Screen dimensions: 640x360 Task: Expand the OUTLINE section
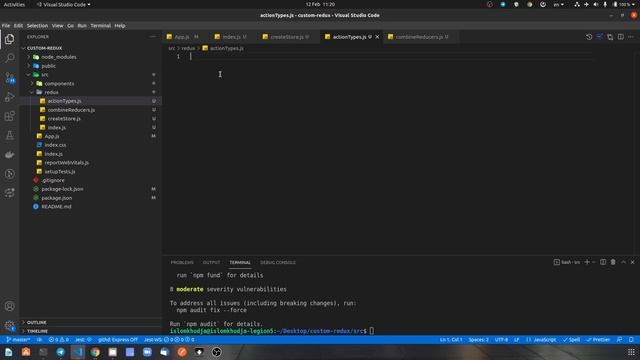click(x=36, y=322)
